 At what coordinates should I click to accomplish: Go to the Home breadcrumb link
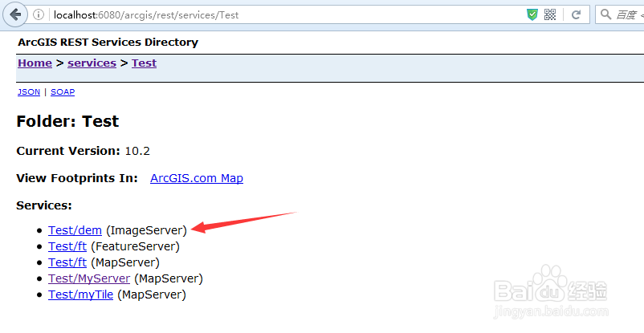35,63
